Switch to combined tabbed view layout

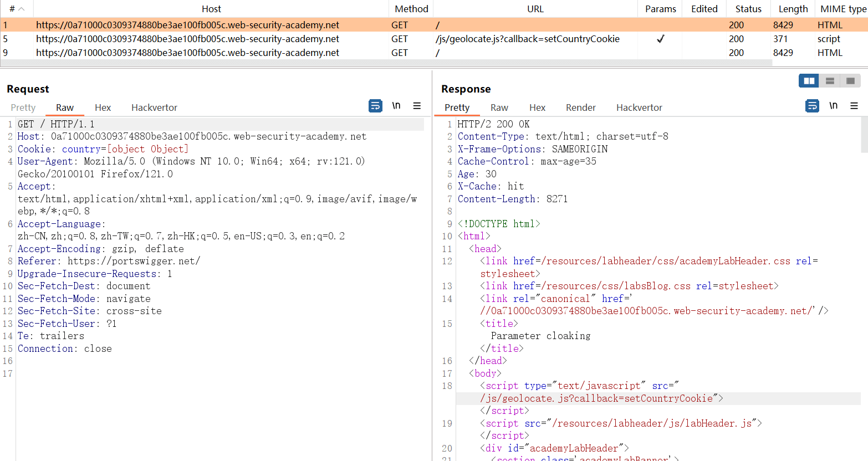(850, 81)
